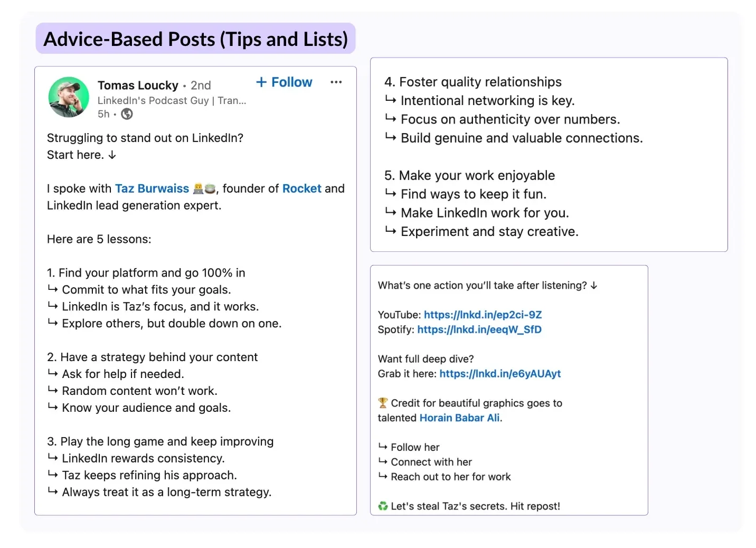Click the down arrow after 'Start here'
This screenshot has width=756, height=548.
click(111, 155)
